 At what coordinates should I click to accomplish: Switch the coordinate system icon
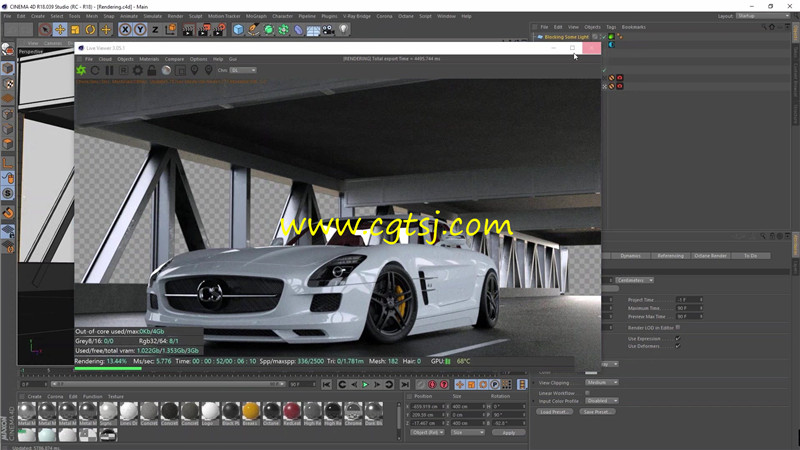[170, 30]
